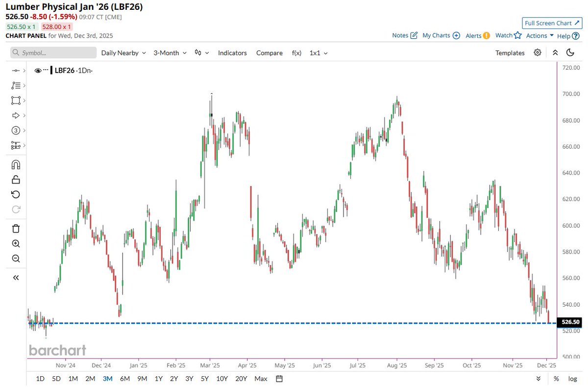The height and width of the screenshot is (387, 588).
Task: Select the arrow marker tool
Action: [16, 115]
